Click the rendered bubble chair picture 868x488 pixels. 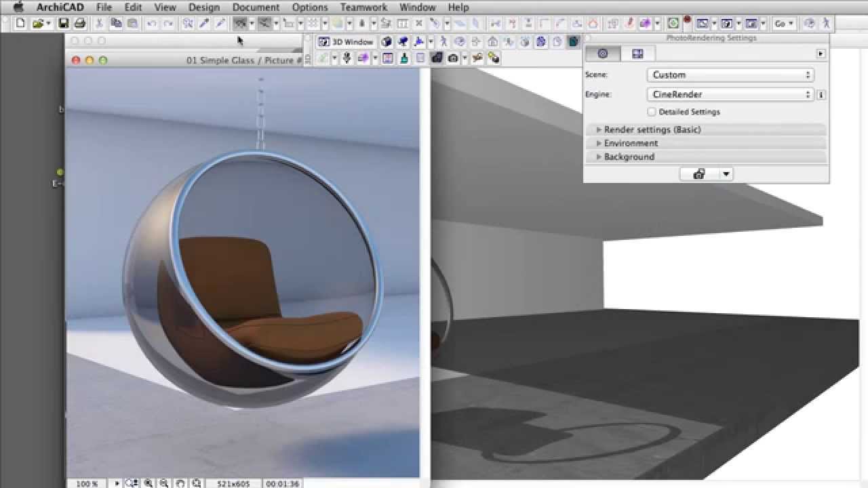pyautogui.click(x=243, y=272)
